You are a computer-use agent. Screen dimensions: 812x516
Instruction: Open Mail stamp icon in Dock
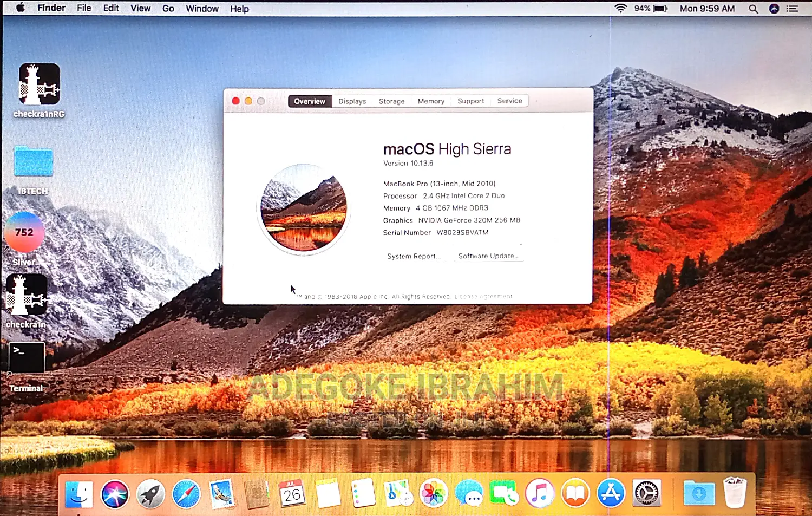(221, 494)
